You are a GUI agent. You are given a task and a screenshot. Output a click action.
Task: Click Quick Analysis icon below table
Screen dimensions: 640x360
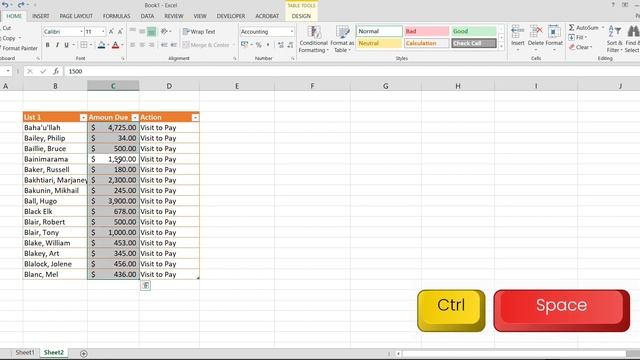pos(146,285)
